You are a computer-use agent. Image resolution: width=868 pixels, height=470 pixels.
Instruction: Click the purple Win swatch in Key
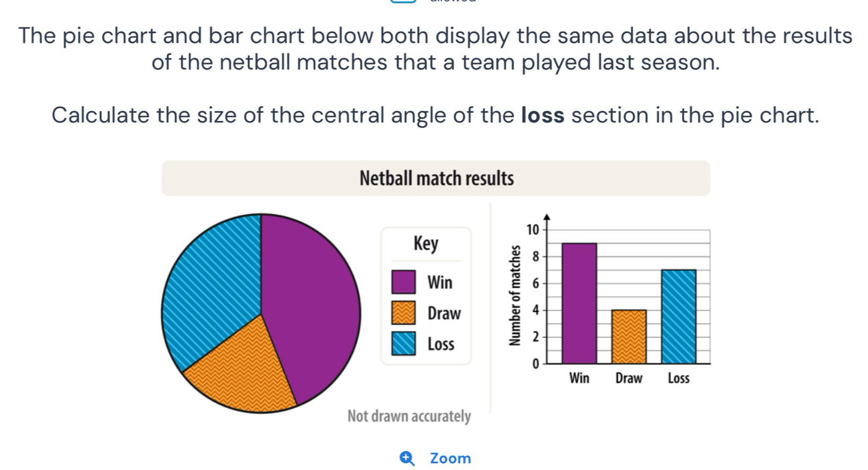tap(404, 282)
